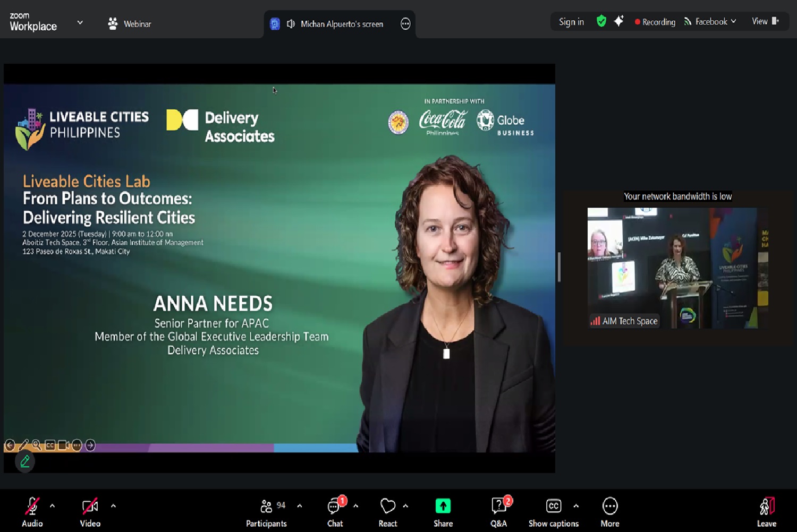Open the View layout menu
Screen dimensions: 797x532
(x=765, y=21)
